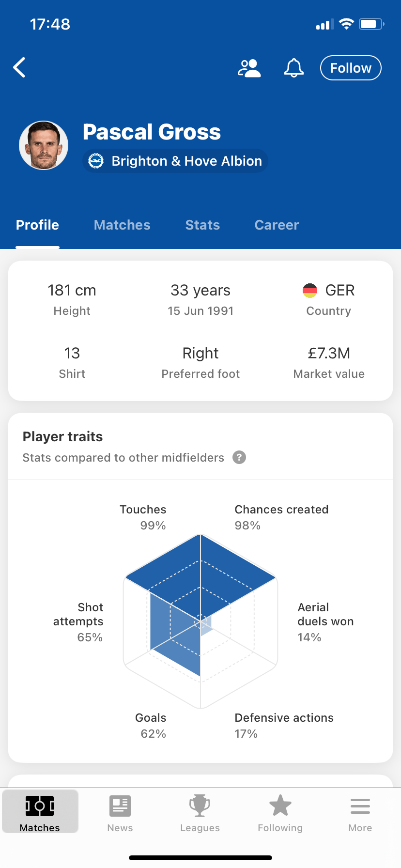The width and height of the screenshot is (401, 868).
Task: Open the Leagues trophy icon
Action: click(x=200, y=806)
